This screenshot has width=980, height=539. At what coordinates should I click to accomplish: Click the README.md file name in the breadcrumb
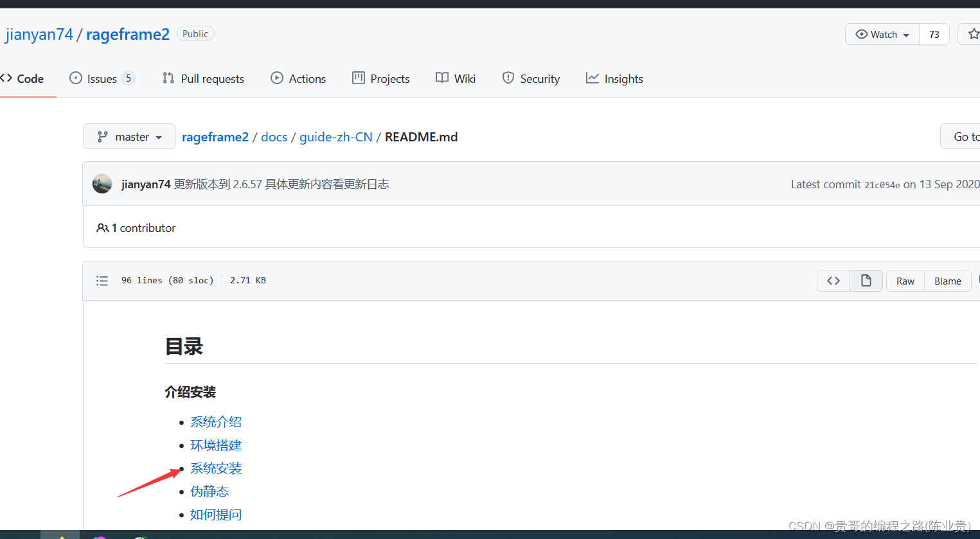pos(422,137)
